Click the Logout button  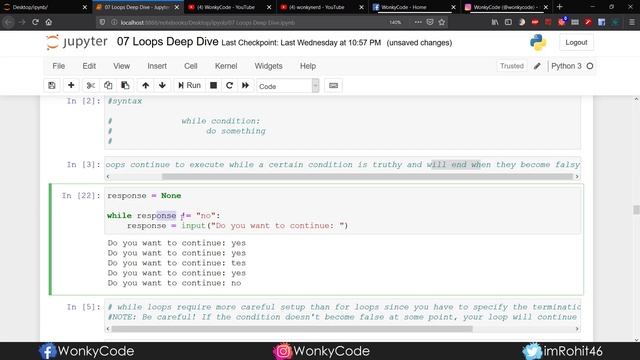(x=576, y=42)
